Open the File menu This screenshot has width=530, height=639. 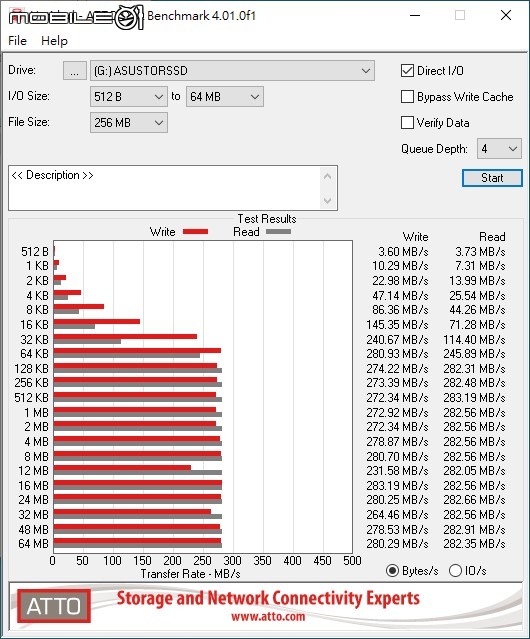click(18, 41)
